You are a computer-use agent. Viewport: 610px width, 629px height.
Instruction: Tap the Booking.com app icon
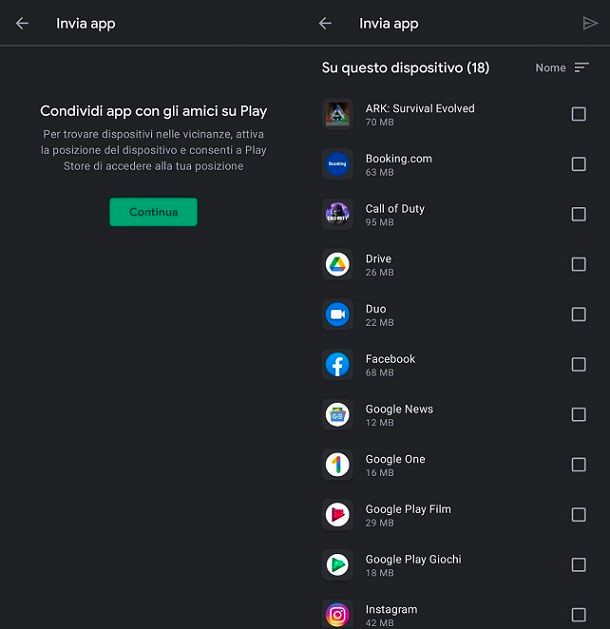click(x=337, y=164)
